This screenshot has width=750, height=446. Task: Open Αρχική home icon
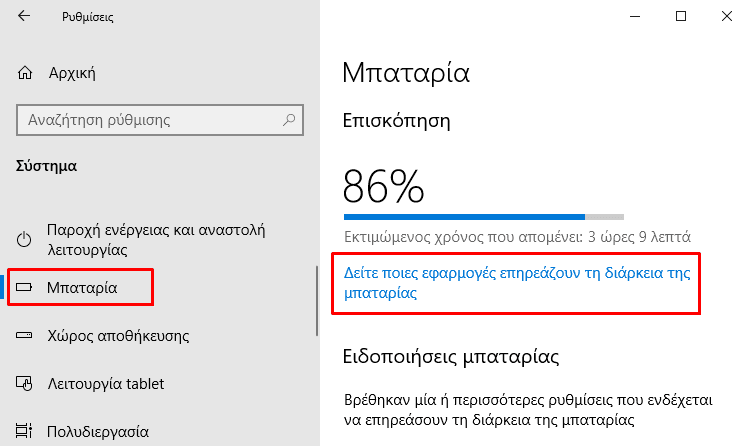(25, 73)
